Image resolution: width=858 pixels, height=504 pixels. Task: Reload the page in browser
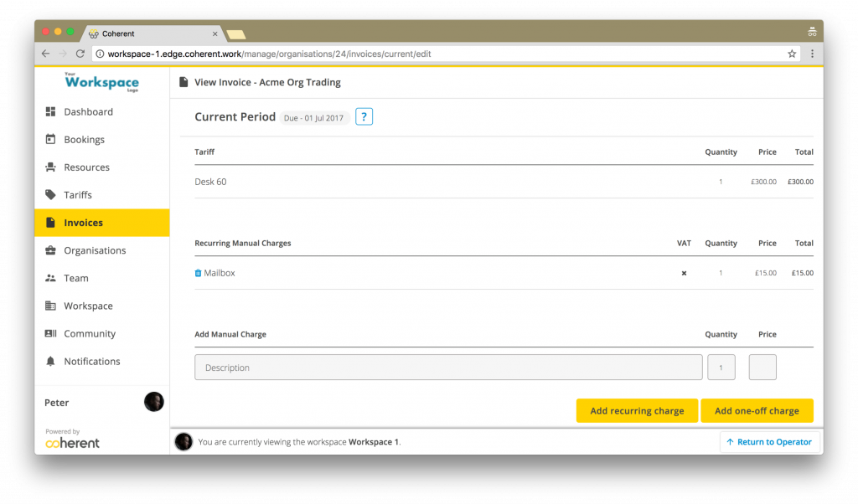(80, 54)
